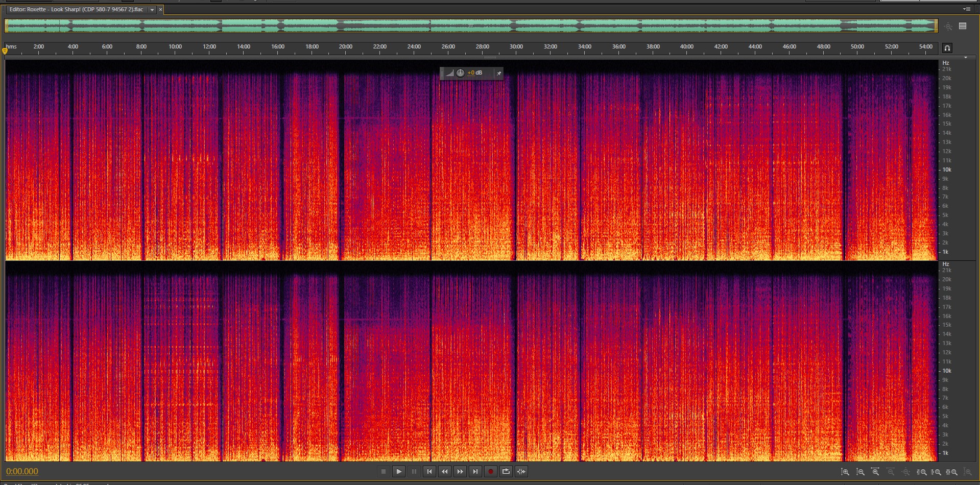Click Zoom Out Amplitude icon
This screenshot has width=980, height=485.
(x=861, y=472)
